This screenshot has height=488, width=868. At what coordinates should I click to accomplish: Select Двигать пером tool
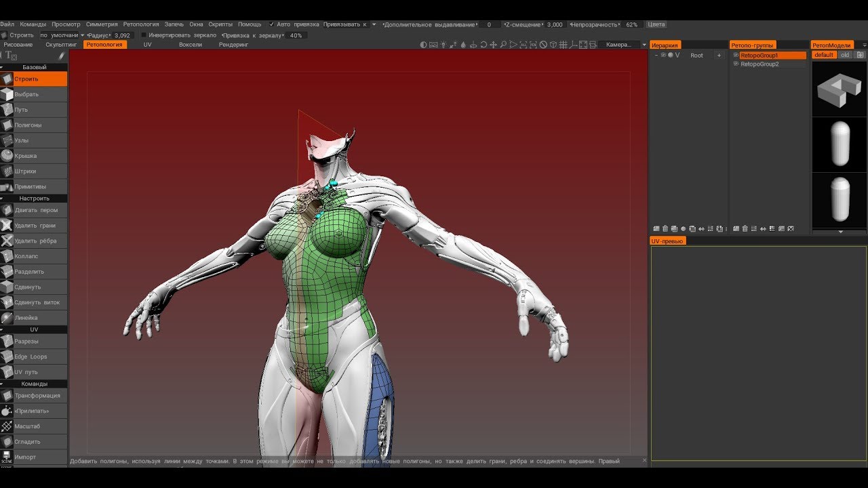click(x=34, y=210)
